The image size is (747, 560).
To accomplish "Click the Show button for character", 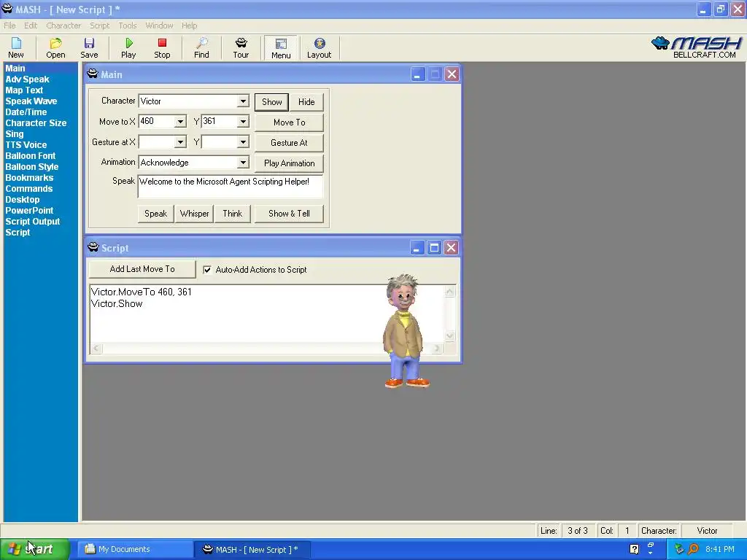I will coord(271,102).
